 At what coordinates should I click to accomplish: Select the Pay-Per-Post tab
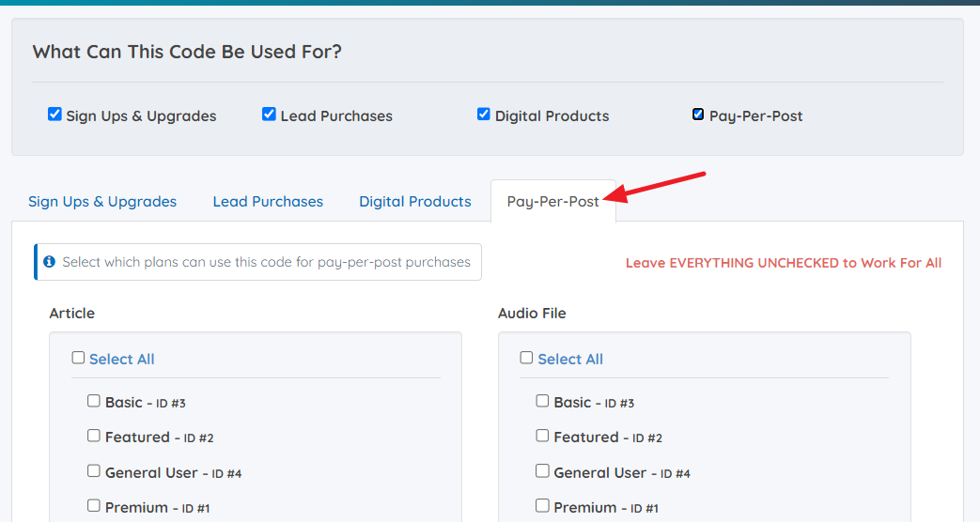(553, 202)
